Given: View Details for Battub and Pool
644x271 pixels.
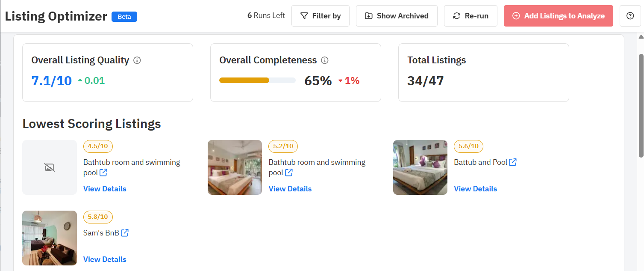Looking at the screenshot, I should click(475, 189).
